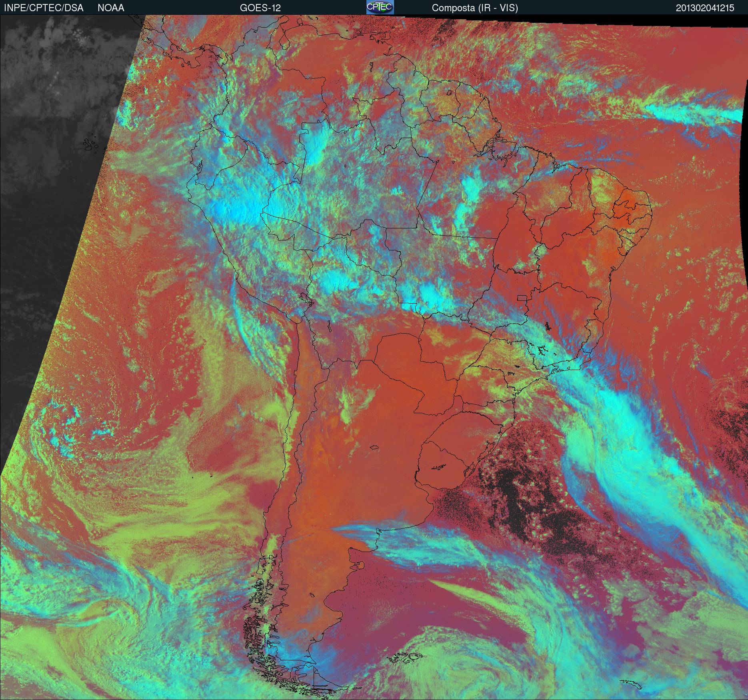Click the 201302041215 timestamp

pyautogui.click(x=705, y=8)
